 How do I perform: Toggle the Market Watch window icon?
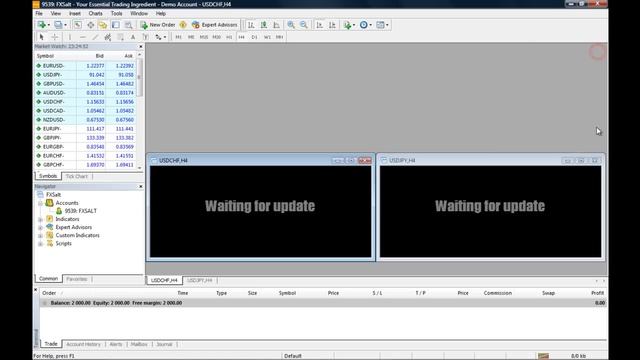78,25
